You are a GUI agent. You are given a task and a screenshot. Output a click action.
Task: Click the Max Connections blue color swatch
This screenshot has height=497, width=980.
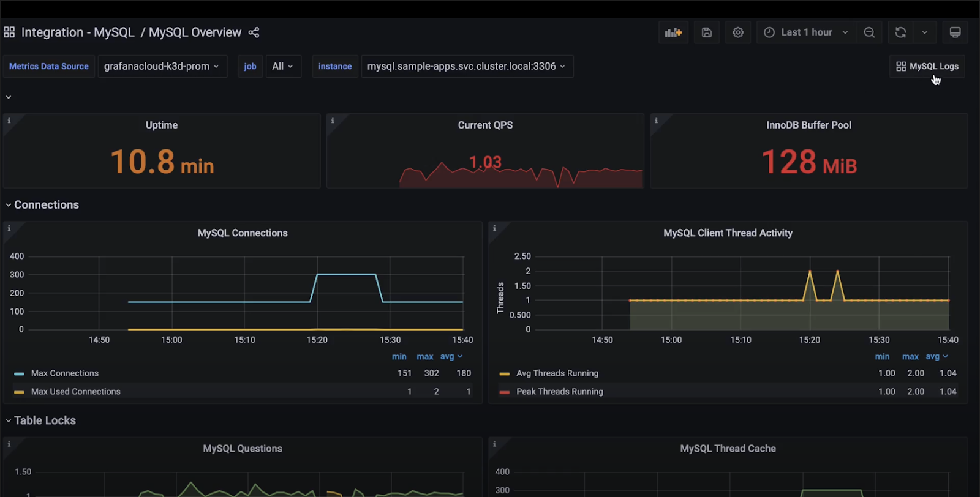tap(19, 374)
